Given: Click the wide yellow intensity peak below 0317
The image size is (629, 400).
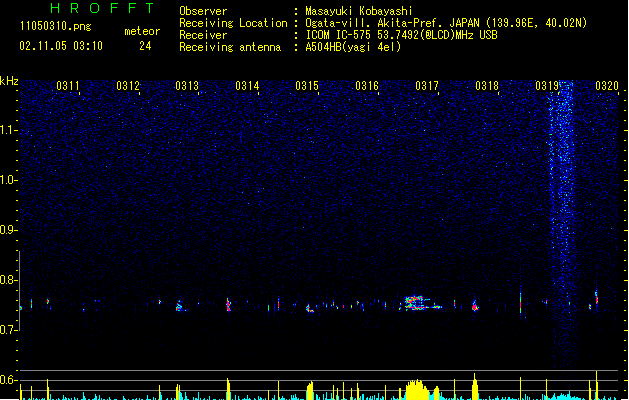Looking at the screenshot, I should click(x=416, y=390).
